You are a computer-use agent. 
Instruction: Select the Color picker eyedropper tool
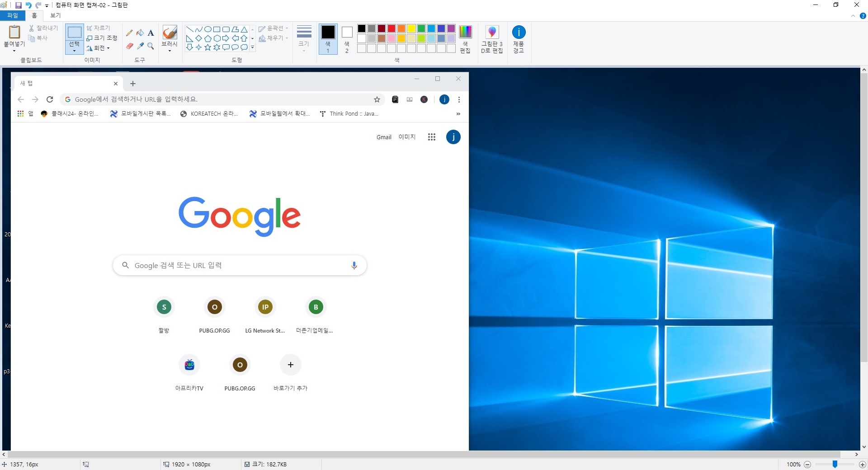click(x=140, y=46)
